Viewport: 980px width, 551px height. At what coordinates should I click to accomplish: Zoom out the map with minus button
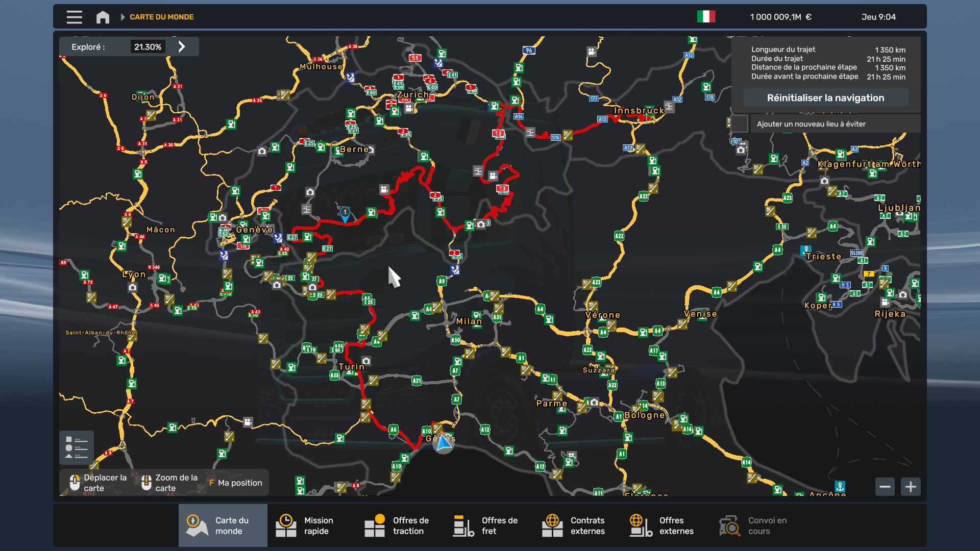coord(885,487)
